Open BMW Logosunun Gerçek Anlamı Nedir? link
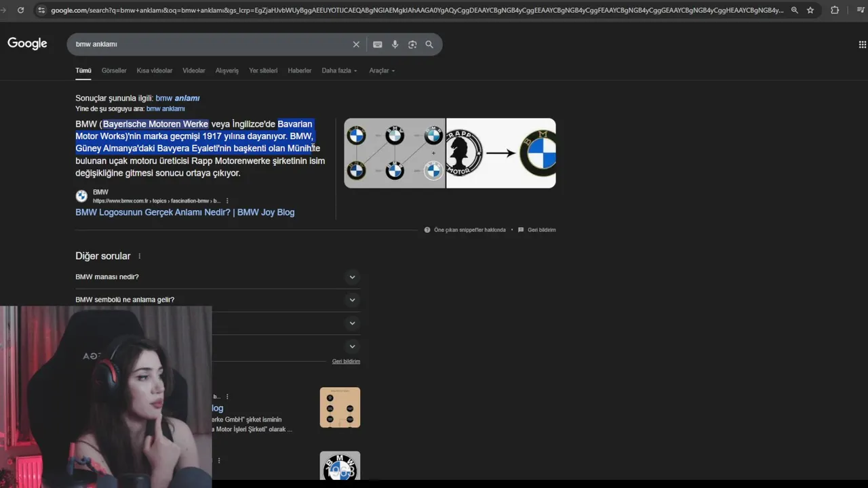The width and height of the screenshot is (868, 488). point(185,212)
